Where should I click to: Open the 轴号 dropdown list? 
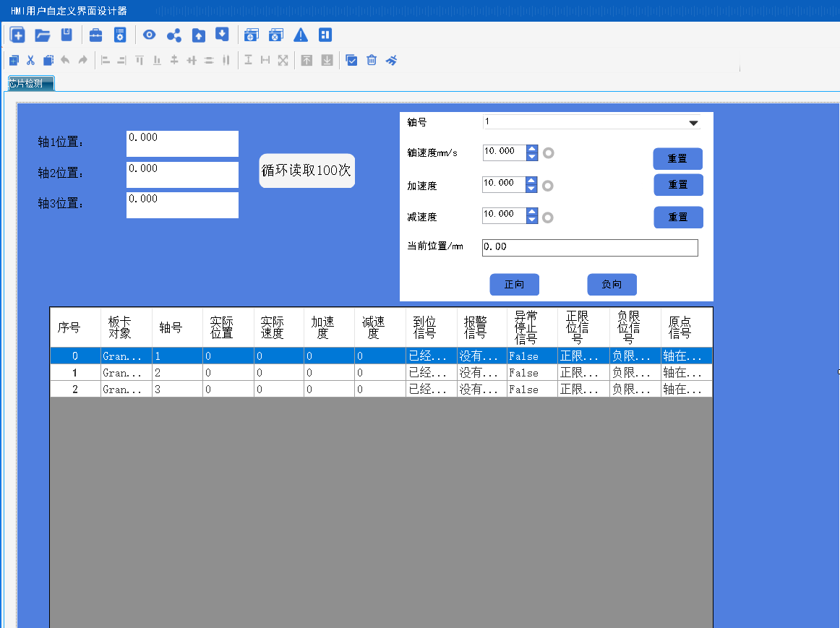tap(693, 123)
